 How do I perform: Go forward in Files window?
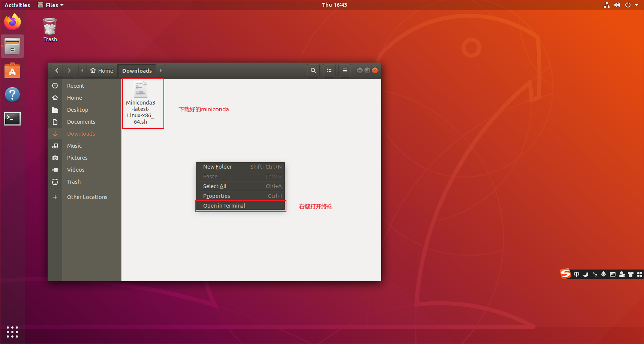click(x=69, y=70)
